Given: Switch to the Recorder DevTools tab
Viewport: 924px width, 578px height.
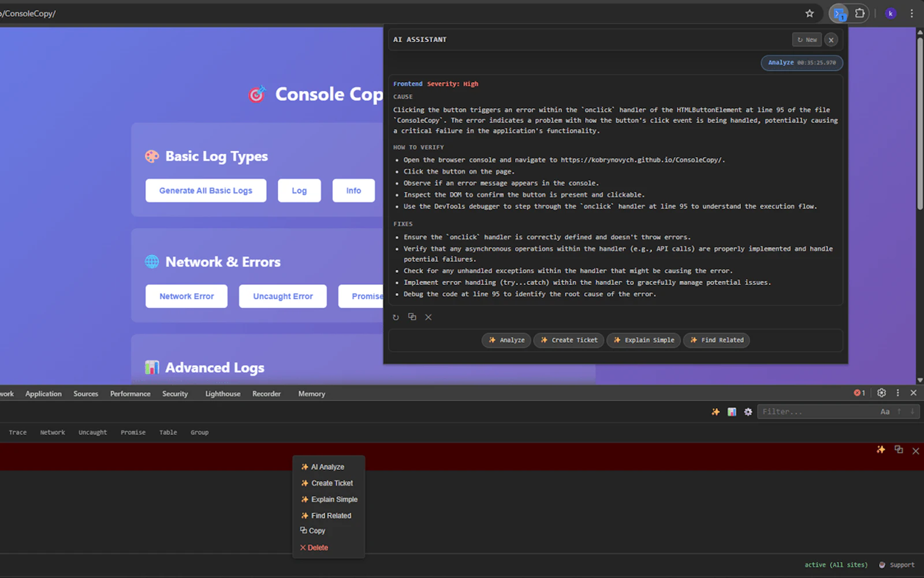Looking at the screenshot, I should tap(266, 394).
